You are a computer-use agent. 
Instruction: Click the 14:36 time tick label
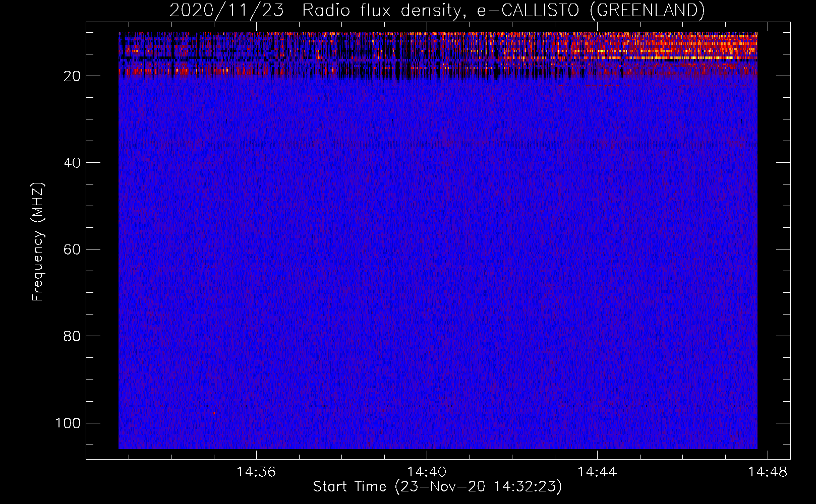256,472
